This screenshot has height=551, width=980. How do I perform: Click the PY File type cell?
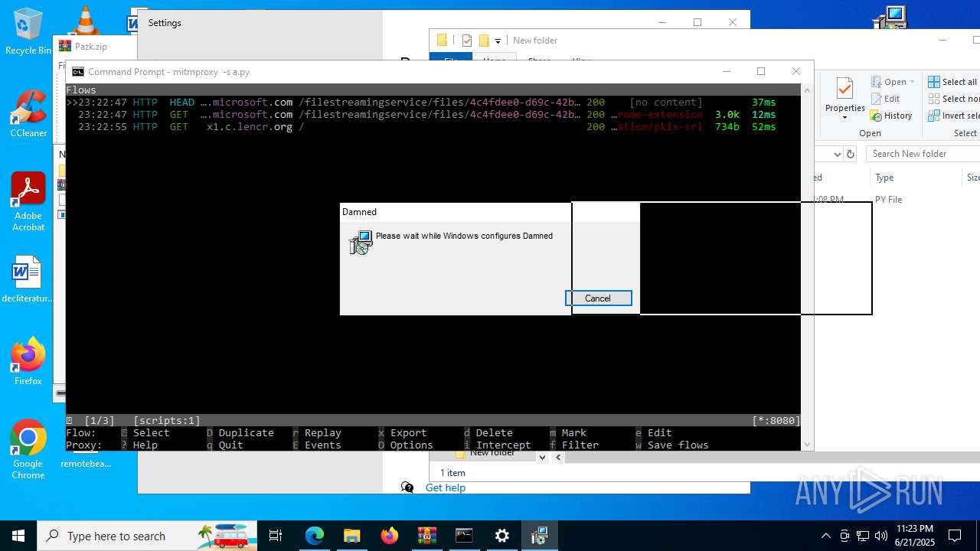[888, 200]
